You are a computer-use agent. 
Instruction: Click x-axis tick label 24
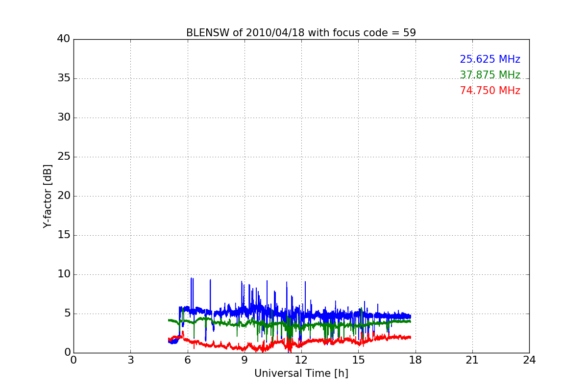click(x=529, y=360)
